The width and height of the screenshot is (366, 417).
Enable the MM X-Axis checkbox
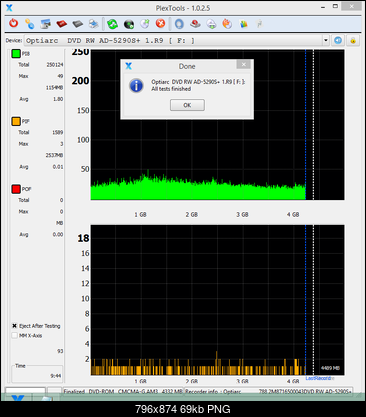coord(15,335)
